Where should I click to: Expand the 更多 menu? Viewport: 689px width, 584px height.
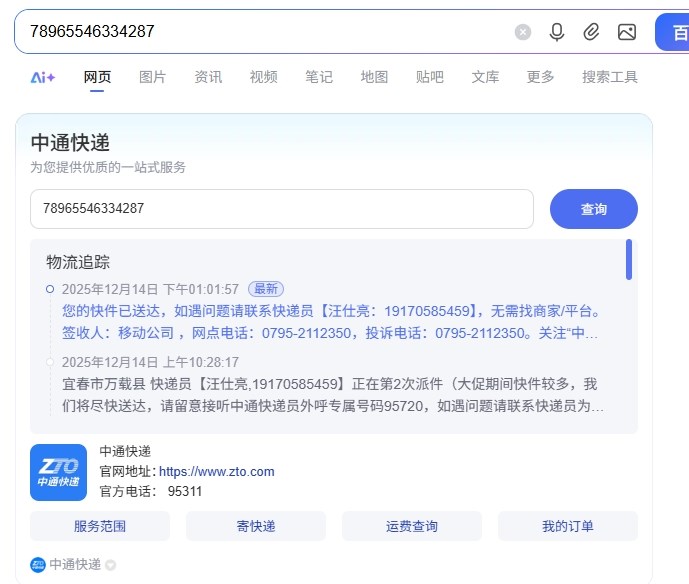coord(540,77)
